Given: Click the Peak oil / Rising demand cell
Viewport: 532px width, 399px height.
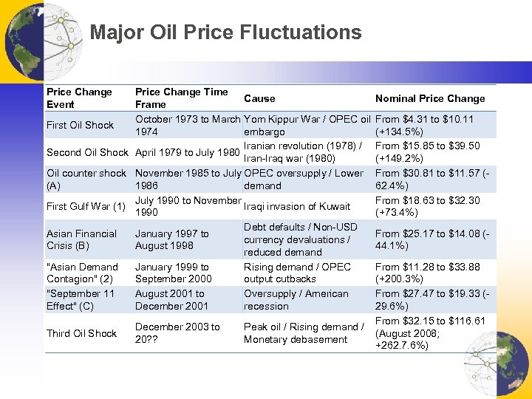Looking at the screenshot, I should pyautogui.click(x=304, y=333).
